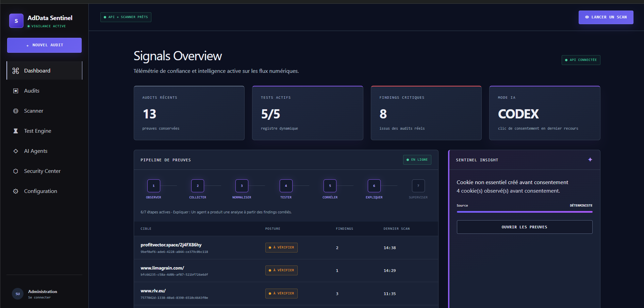Click the Dashboard icon in sidebar

click(x=16, y=71)
